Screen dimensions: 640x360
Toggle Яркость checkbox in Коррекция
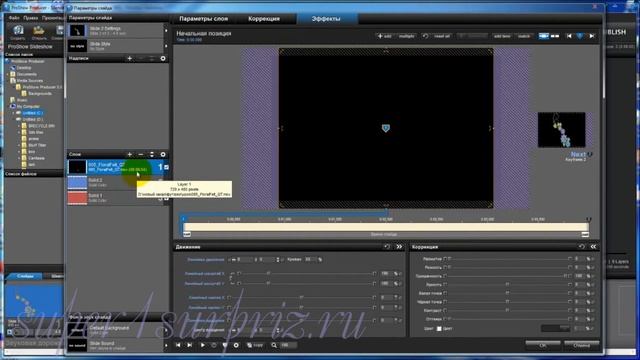(x=445, y=284)
